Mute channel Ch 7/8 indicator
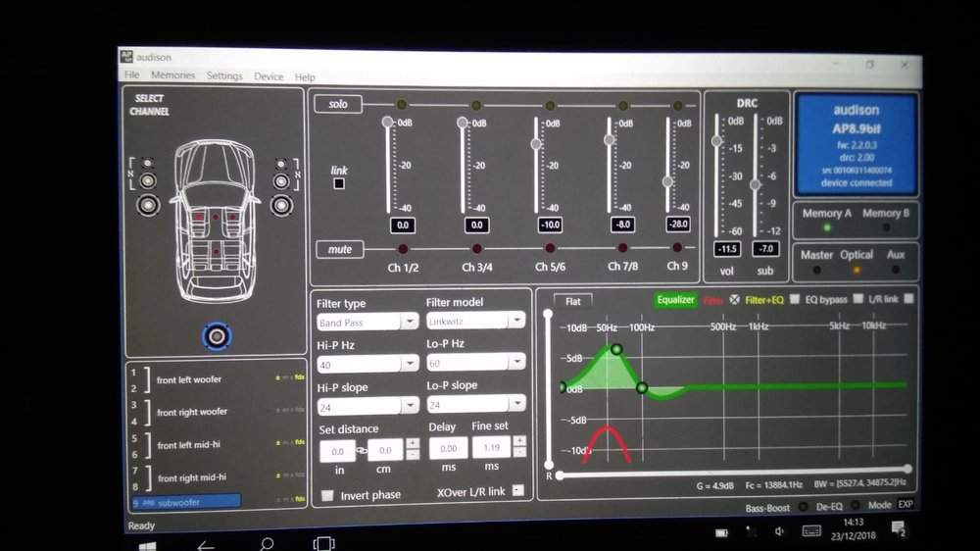The image size is (980, 551). (622, 248)
